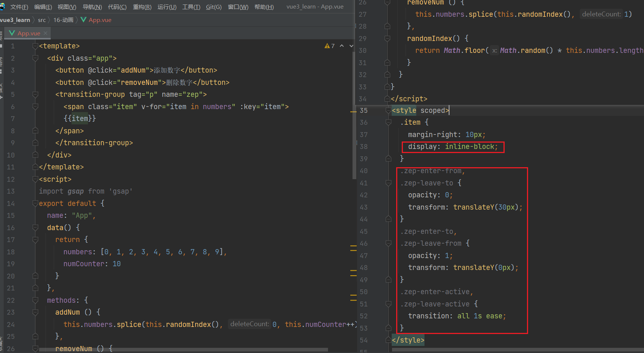Open the 导航(N) menu
Screen dimensions: 644x353
click(x=92, y=7)
